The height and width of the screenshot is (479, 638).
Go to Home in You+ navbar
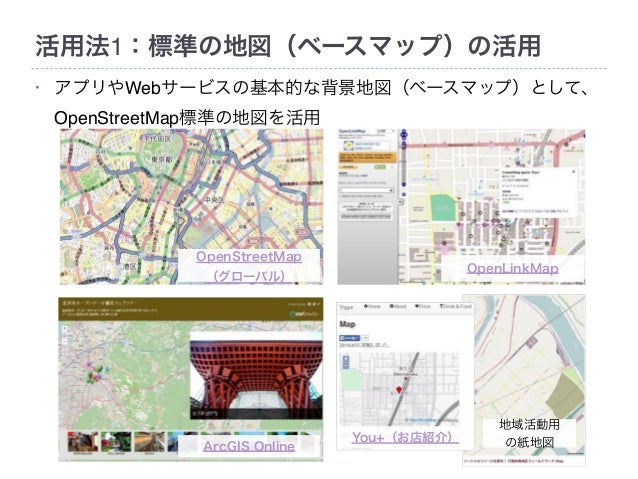click(x=372, y=306)
